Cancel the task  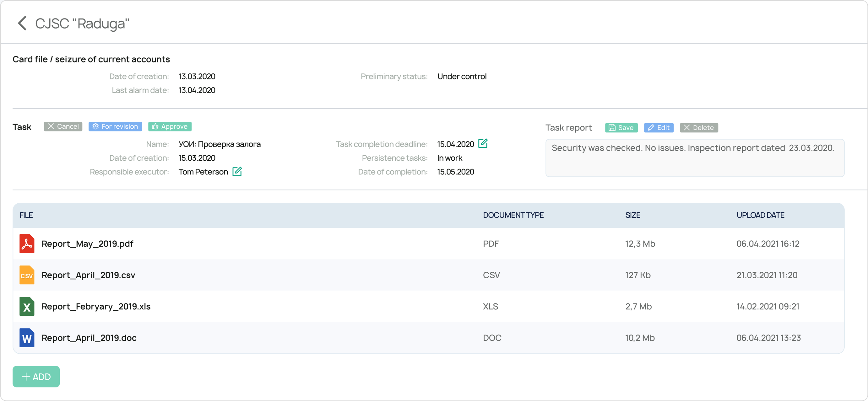pyautogui.click(x=63, y=126)
